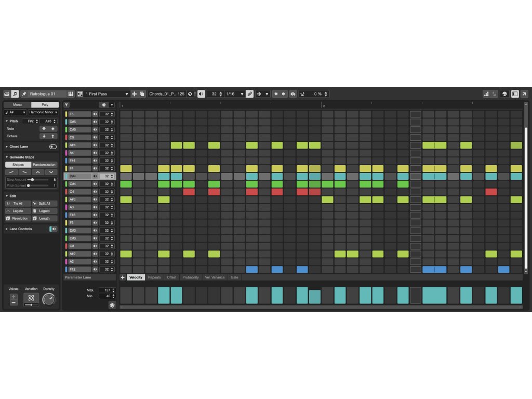
Task: Click the Max velocity value field
Action: pos(104,290)
